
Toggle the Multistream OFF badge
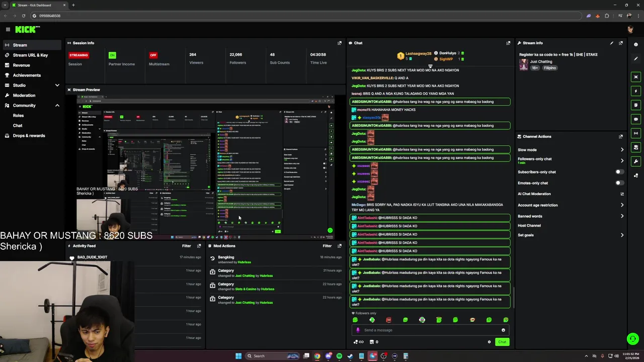click(153, 55)
